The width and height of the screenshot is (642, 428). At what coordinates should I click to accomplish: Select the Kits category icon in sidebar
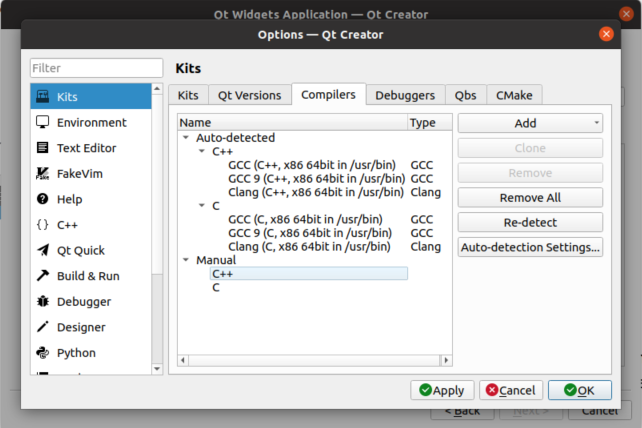pyautogui.click(x=43, y=96)
